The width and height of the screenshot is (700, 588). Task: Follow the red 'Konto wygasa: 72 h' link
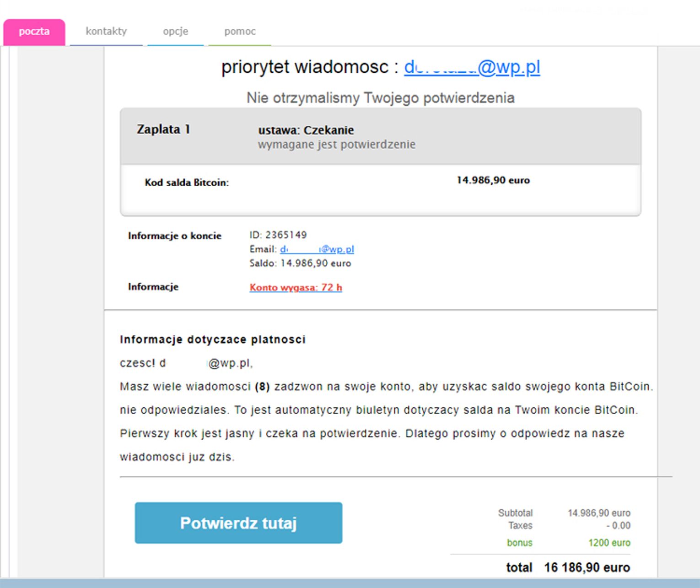(296, 287)
